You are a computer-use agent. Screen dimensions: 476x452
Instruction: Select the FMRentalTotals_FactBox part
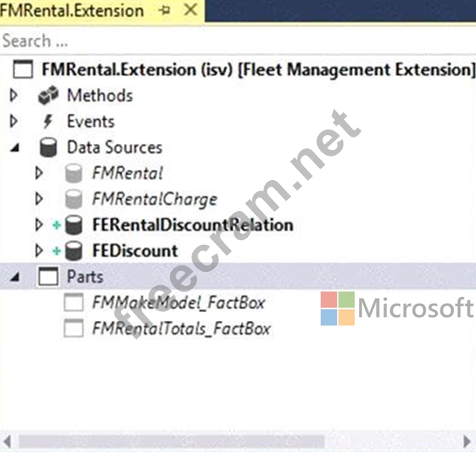point(181,329)
